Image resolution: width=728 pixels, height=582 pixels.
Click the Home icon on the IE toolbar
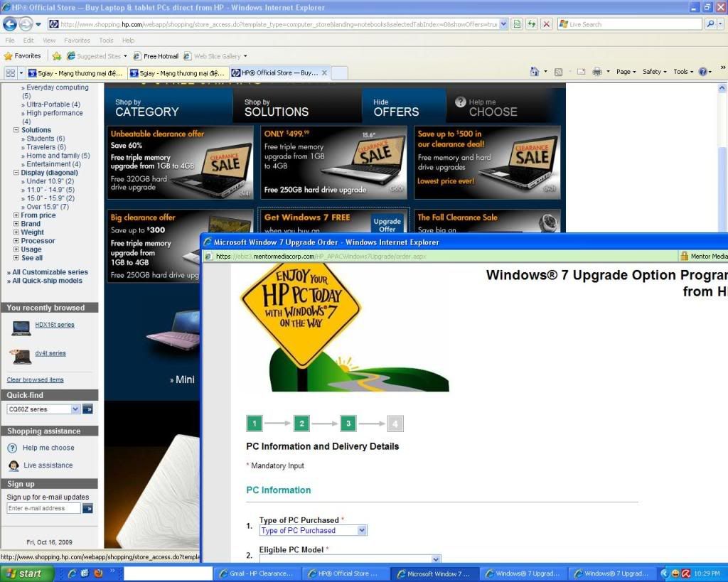pos(535,72)
